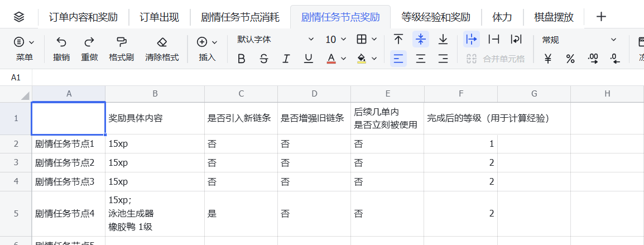Select the text clip mode icon

pyautogui.click(x=494, y=40)
